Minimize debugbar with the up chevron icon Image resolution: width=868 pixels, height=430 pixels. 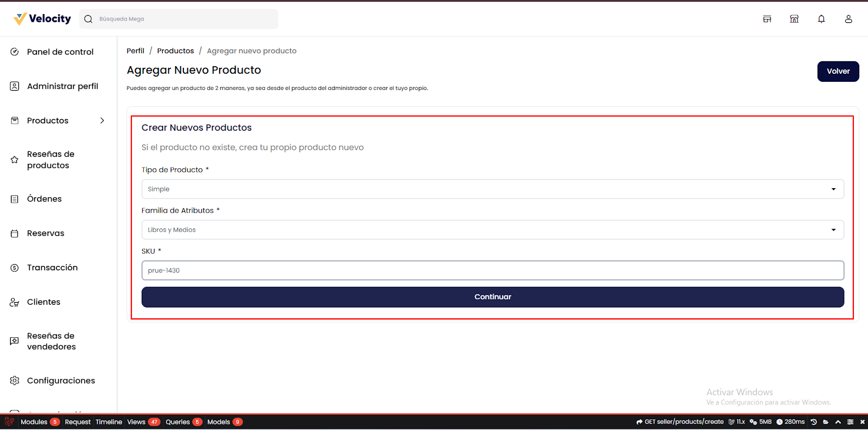tap(838, 422)
